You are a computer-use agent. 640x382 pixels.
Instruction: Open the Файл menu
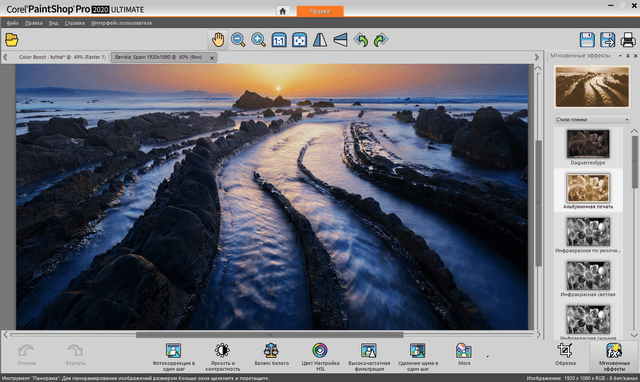pos(13,23)
